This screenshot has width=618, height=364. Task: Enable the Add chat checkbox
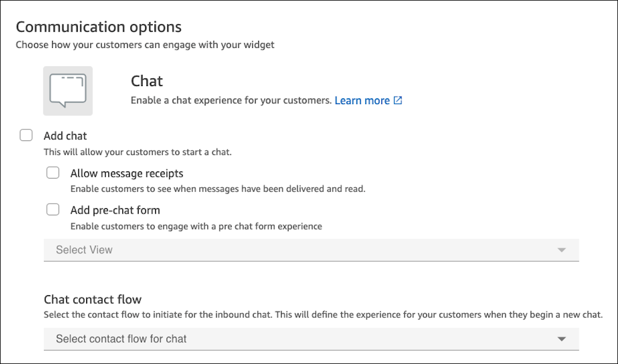(26, 135)
